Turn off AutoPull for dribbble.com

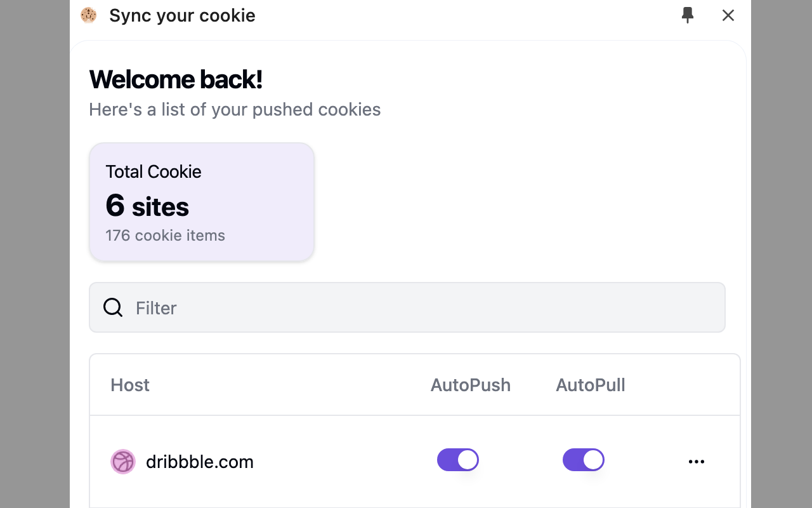point(583,460)
